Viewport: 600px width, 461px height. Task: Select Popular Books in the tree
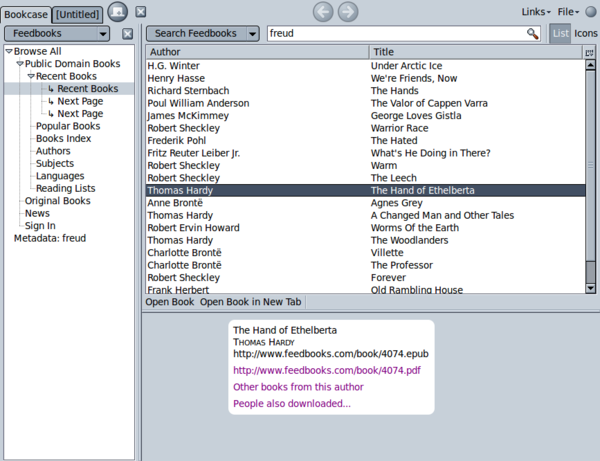click(x=68, y=126)
